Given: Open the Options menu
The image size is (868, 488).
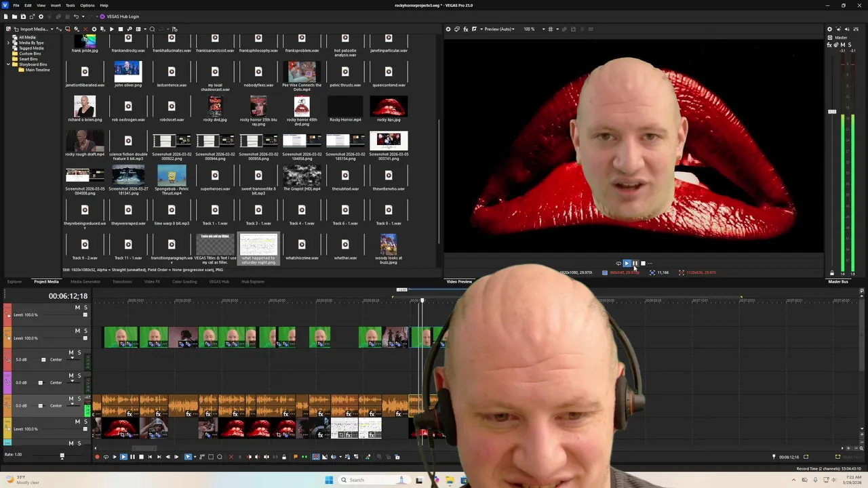Looking at the screenshot, I should (87, 5).
